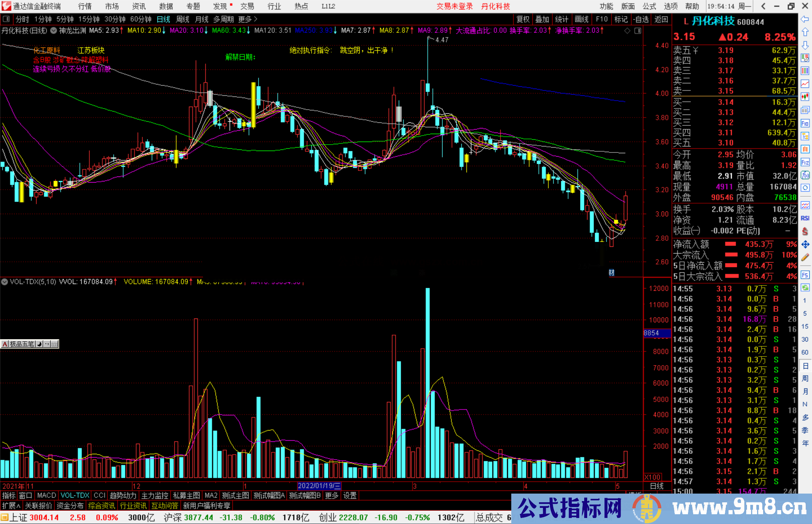The height and width of the screenshot is (524, 812).
Task: Open the 行情 menu
Action: pyautogui.click(x=85, y=6)
